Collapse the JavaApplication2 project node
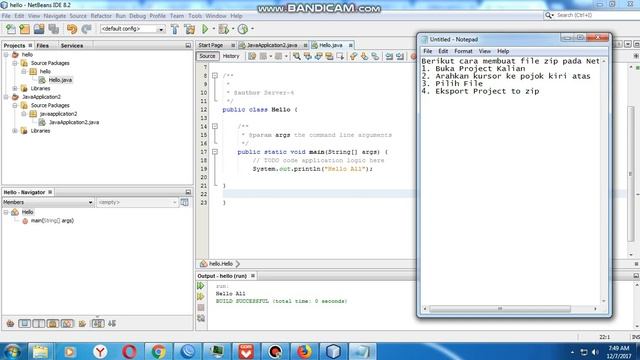This screenshot has width=640, height=360. coord(6,97)
